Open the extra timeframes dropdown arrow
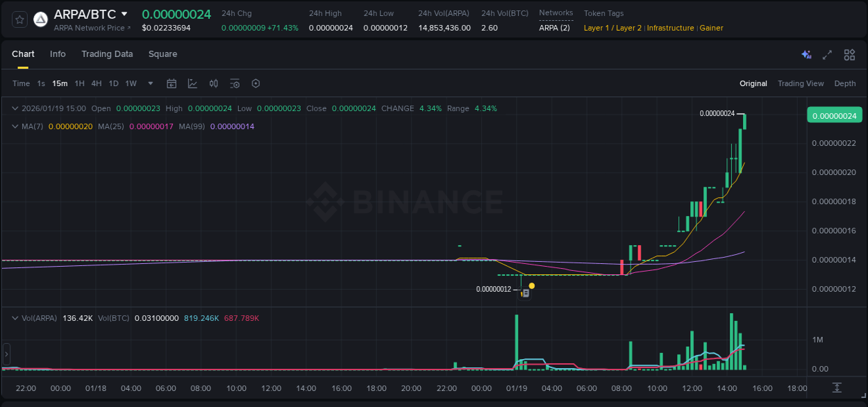This screenshot has width=868, height=407. pos(149,83)
